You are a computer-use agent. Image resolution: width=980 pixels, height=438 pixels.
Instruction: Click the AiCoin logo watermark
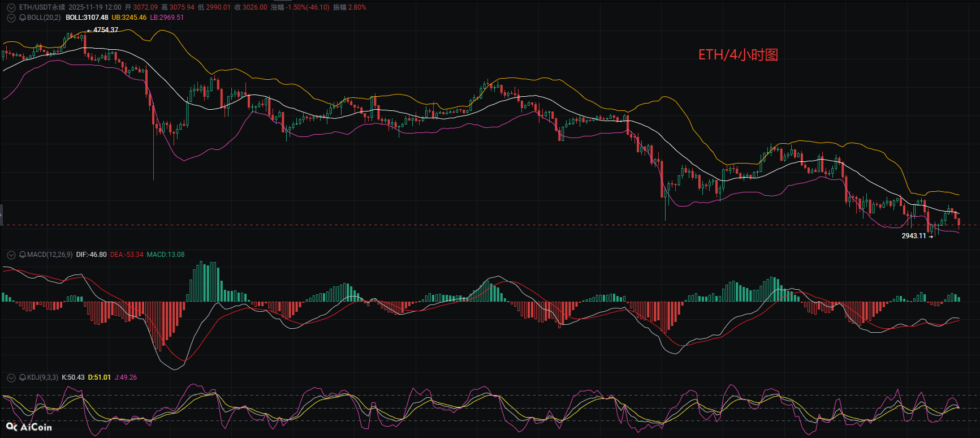(29, 427)
